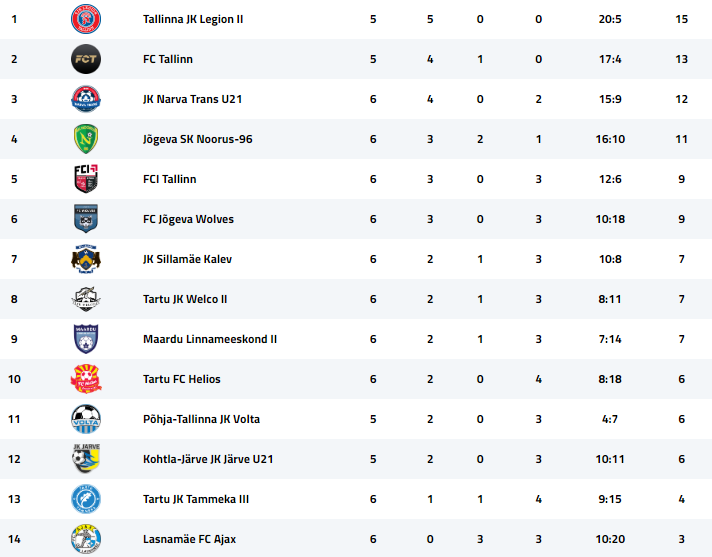Click the Põhja-Tallinna JK Volta ball logo
The width and height of the screenshot is (712, 557).
coord(86,419)
